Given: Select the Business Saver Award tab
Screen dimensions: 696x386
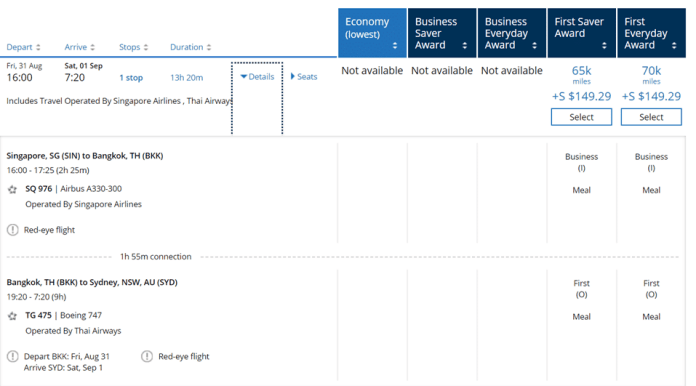Looking at the screenshot, I should pos(442,33).
